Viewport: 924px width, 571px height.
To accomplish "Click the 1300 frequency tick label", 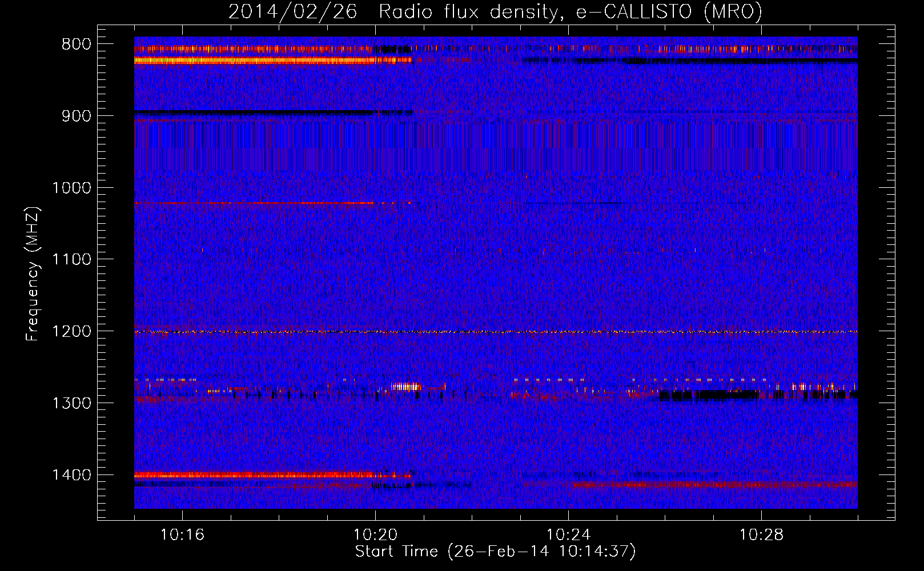I will pos(71,403).
